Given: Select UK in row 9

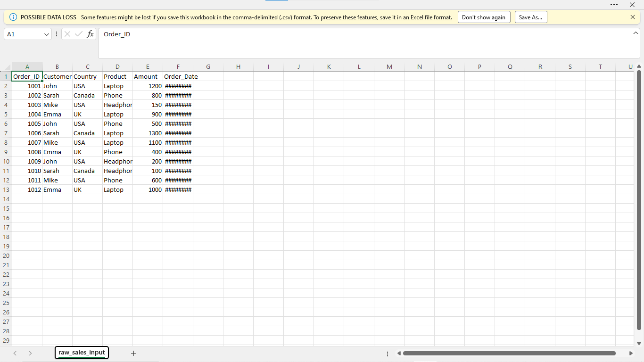Looking at the screenshot, I should tap(88, 152).
